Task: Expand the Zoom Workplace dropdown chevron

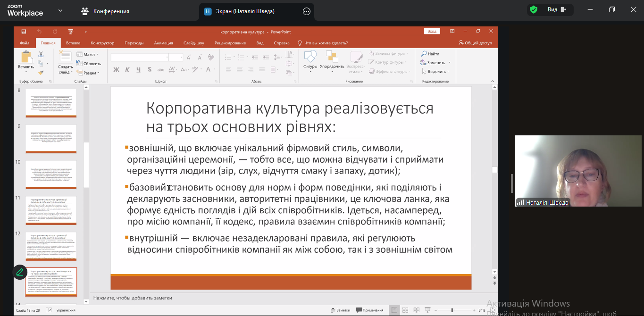Action: pyautogui.click(x=60, y=10)
